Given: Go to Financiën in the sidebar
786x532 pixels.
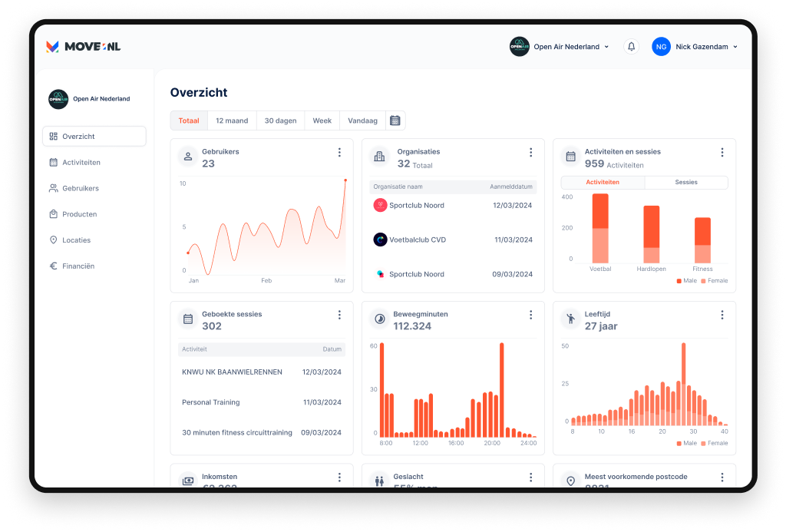Looking at the screenshot, I should point(78,266).
